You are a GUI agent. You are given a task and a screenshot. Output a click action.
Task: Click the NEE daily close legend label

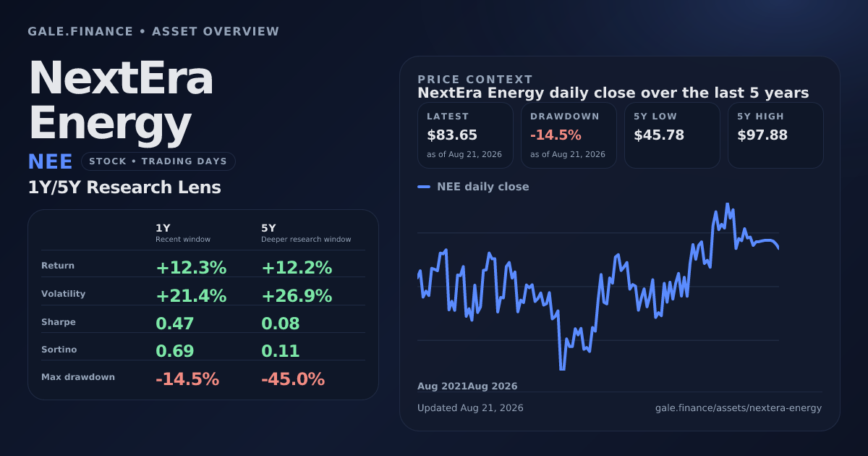pyautogui.click(x=483, y=187)
